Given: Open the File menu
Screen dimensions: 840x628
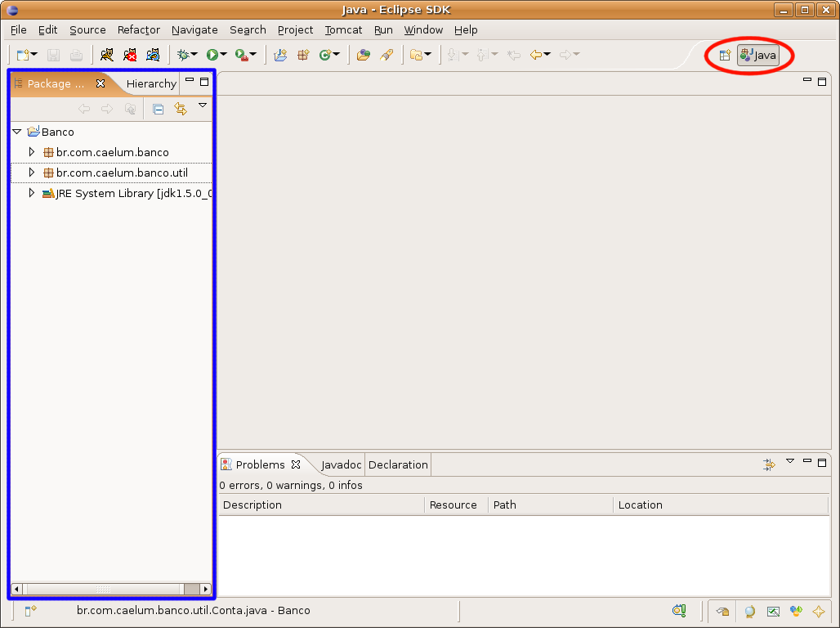Looking at the screenshot, I should point(18,30).
